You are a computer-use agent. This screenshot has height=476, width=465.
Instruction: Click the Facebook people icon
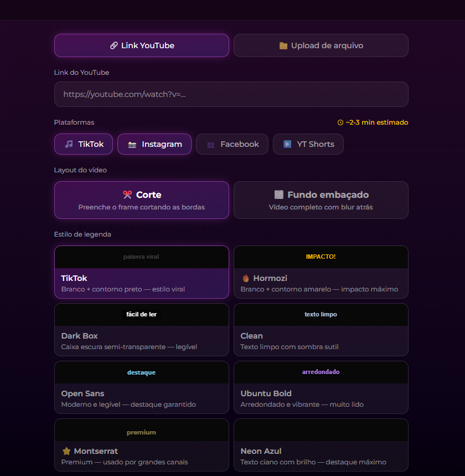tap(210, 145)
